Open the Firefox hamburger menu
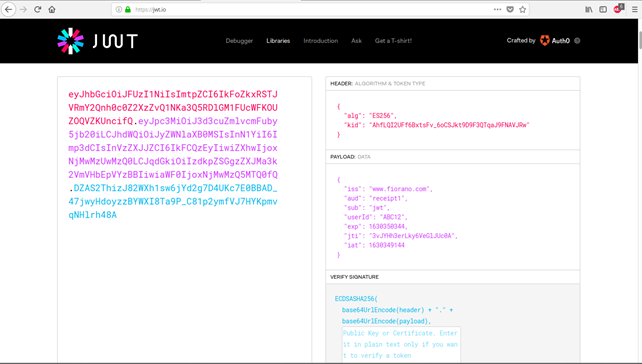The width and height of the screenshot is (642, 364). click(x=635, y=9)
